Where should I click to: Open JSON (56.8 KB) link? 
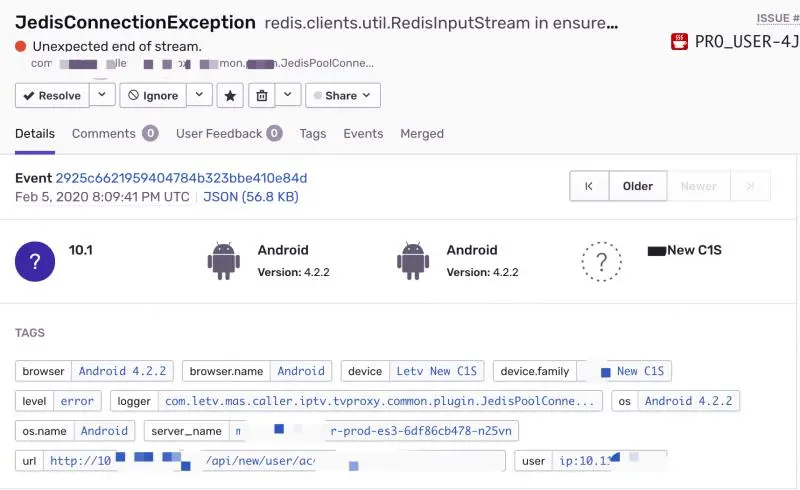point(251,197)
